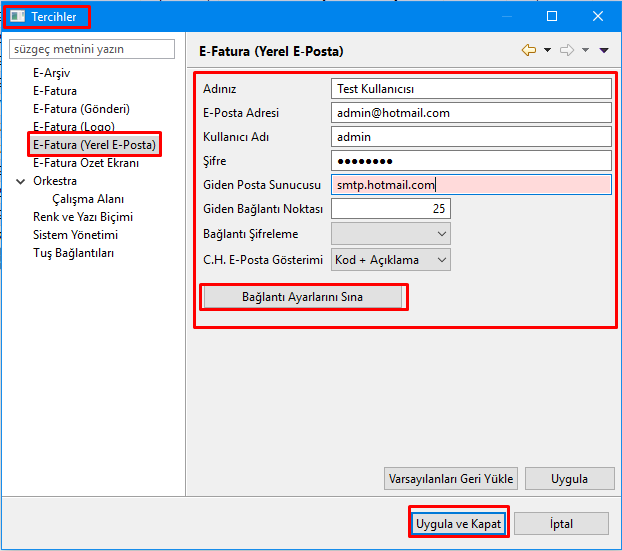Click into the filter text search box

pos(92,48)
